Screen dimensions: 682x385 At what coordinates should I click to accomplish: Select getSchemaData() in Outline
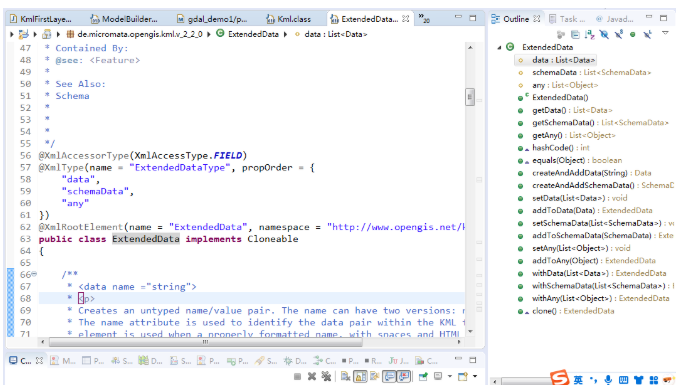point(593,123)
